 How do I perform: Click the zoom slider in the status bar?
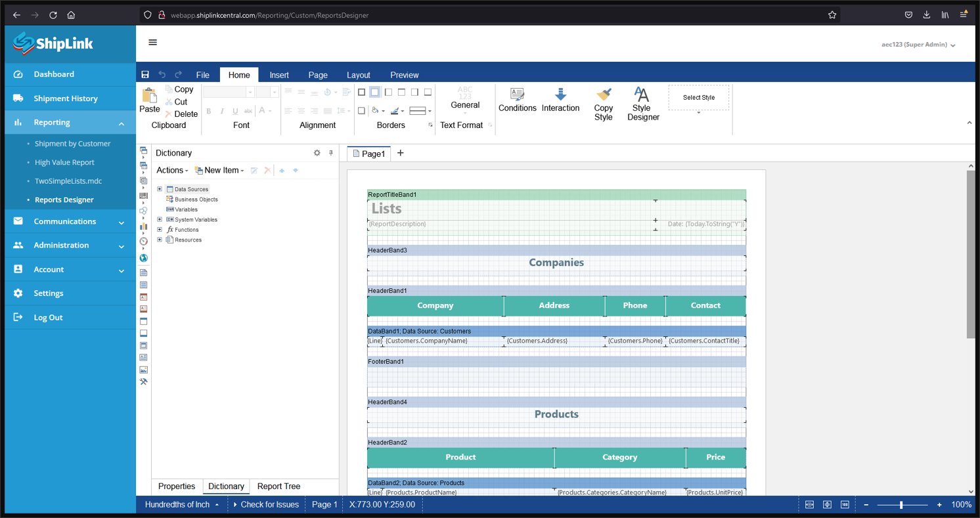tap(901, 505)
